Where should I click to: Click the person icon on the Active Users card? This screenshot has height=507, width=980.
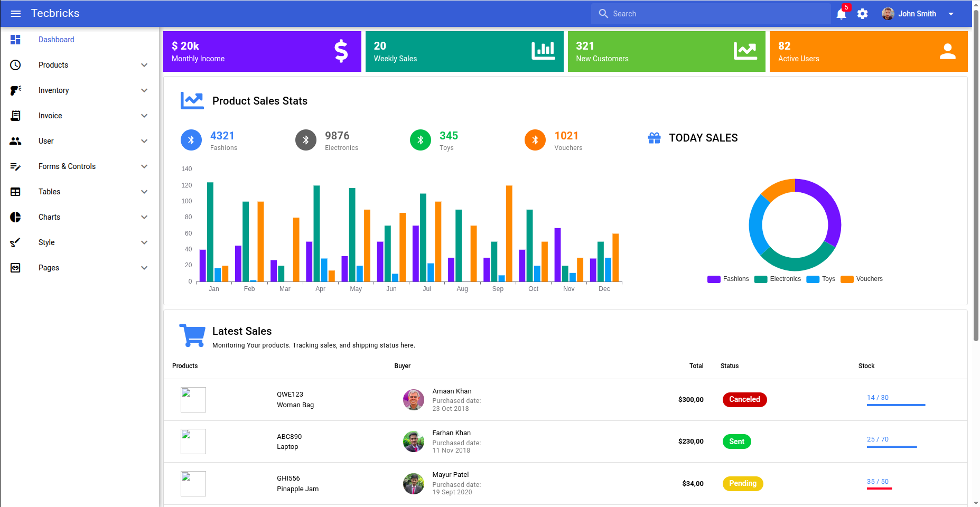coord(948,51)
